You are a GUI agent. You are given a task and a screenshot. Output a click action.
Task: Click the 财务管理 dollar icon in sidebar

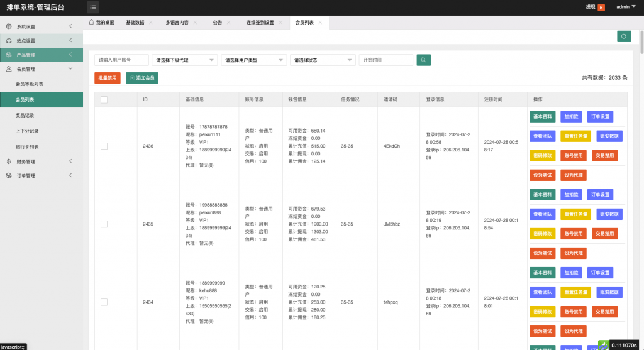pos(9,161)
